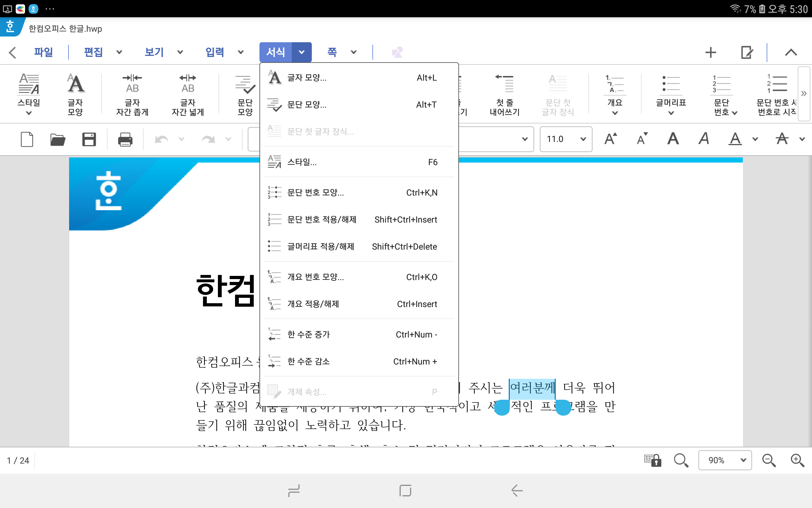Open the 보기 menu dropdown arrow
This screenshot has width=812, height=508.
pos(180,52)
